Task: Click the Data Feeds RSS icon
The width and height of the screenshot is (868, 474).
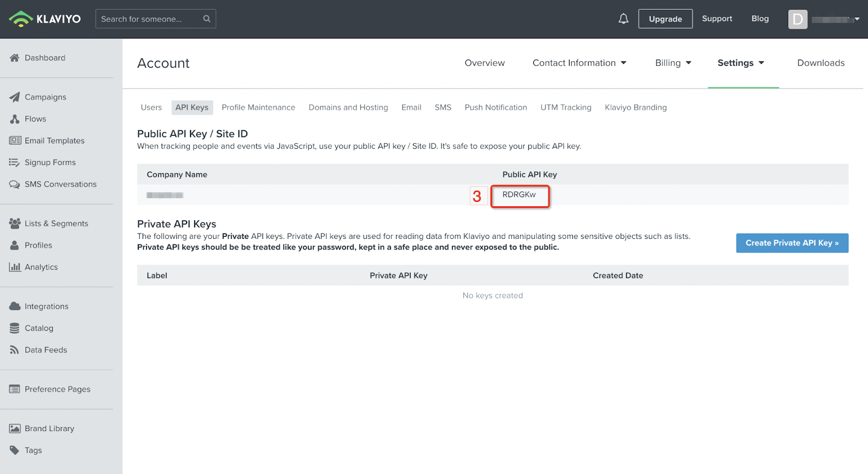Action: pyautogui.click(x=15, y=350)
